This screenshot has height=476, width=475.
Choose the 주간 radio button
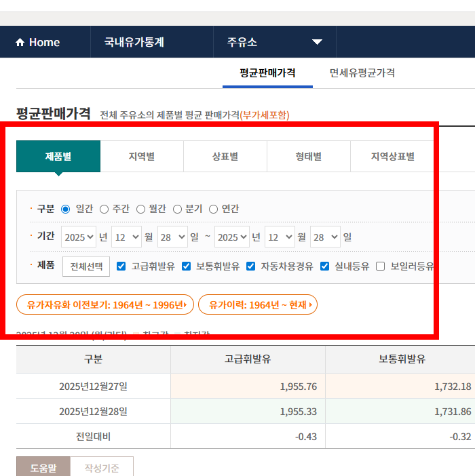pos(104,209)
